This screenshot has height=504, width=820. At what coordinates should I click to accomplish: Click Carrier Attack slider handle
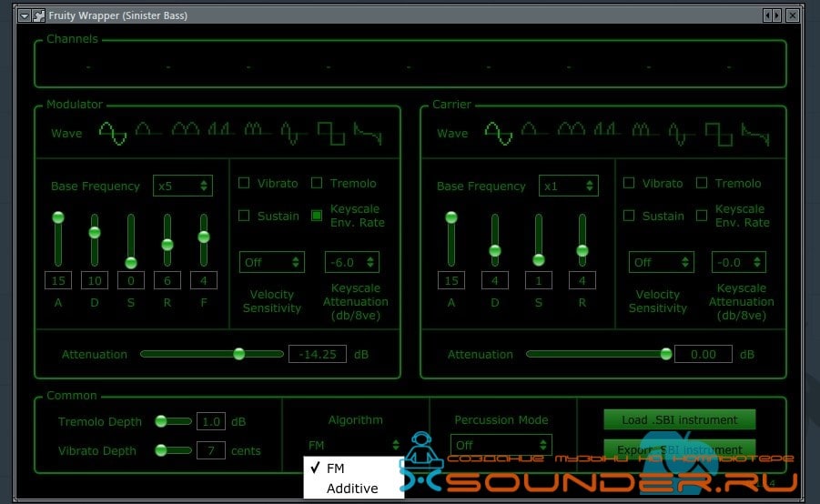coord(451,217)
